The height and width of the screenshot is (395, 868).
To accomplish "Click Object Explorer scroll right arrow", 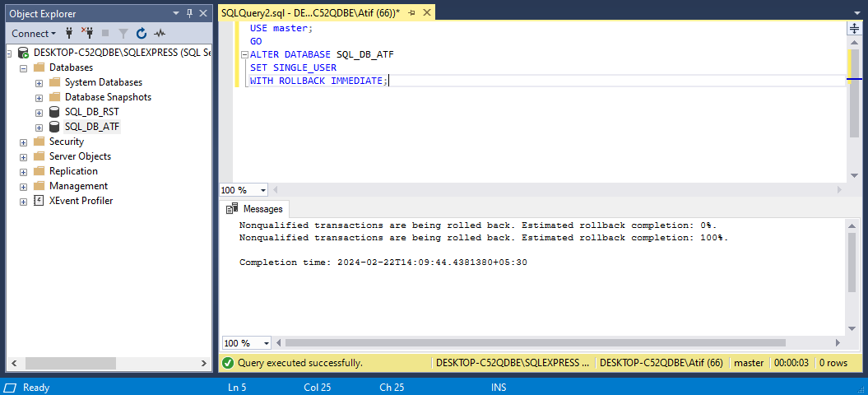I will (204, 364).
